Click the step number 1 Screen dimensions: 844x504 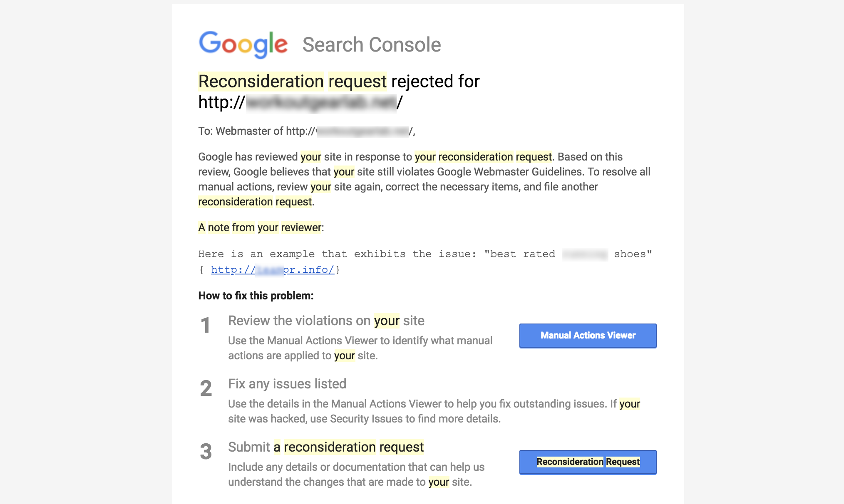click(206, 325)
